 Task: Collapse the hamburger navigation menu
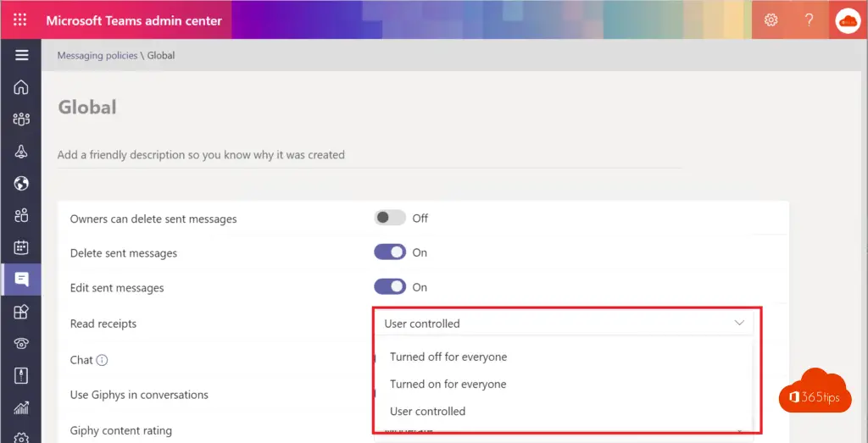pos(21,55)
